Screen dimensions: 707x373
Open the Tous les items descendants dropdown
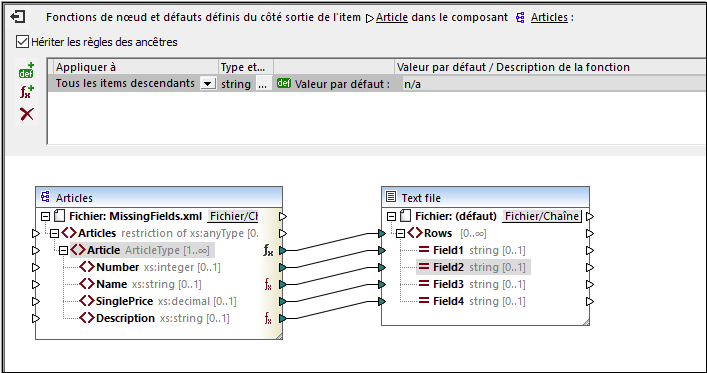pos(207,83)
